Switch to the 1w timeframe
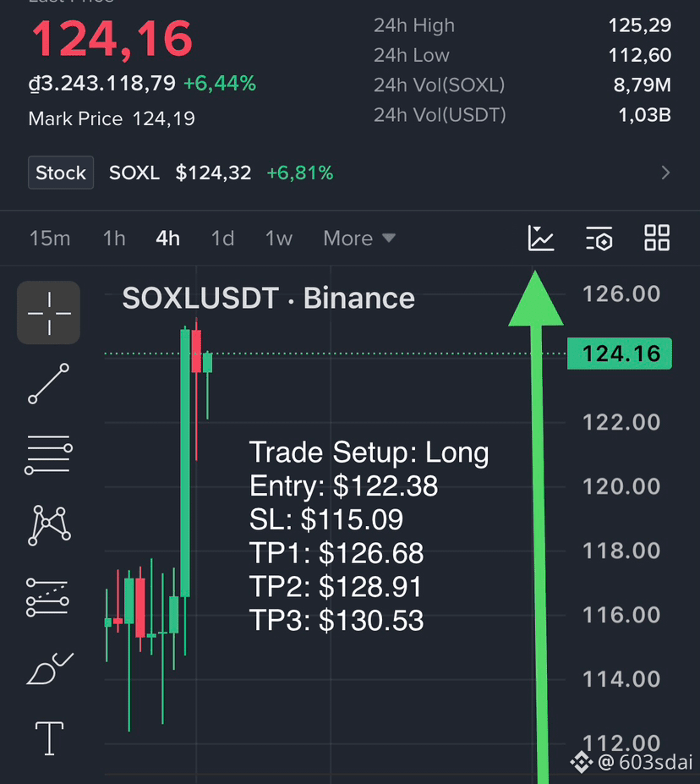The width and height of the screenshot is (700, 784). [279, 238]
